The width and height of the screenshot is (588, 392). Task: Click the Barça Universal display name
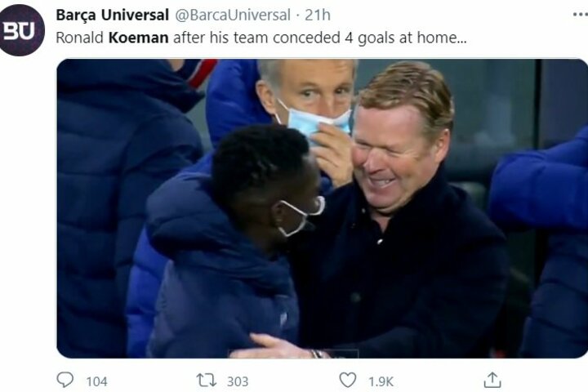(112, 15)
